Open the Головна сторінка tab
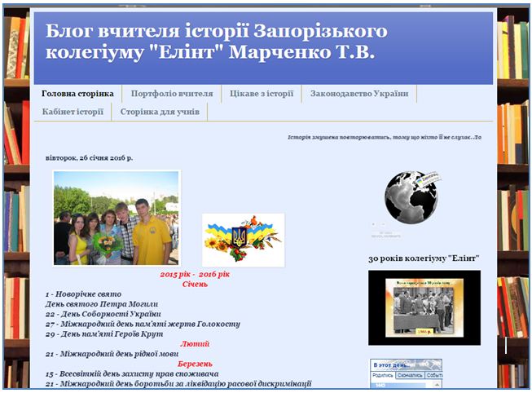 pyautogui.click(x=77, y=94)
